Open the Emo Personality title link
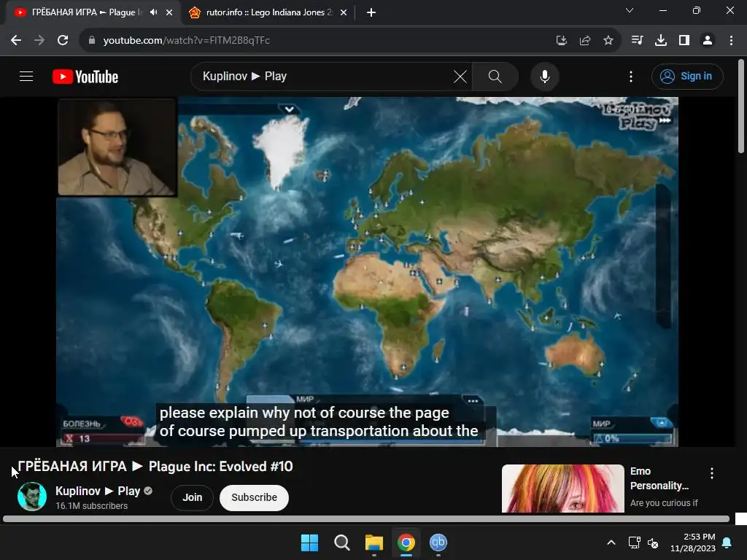 pyautogui.click(x=659, y=478)
